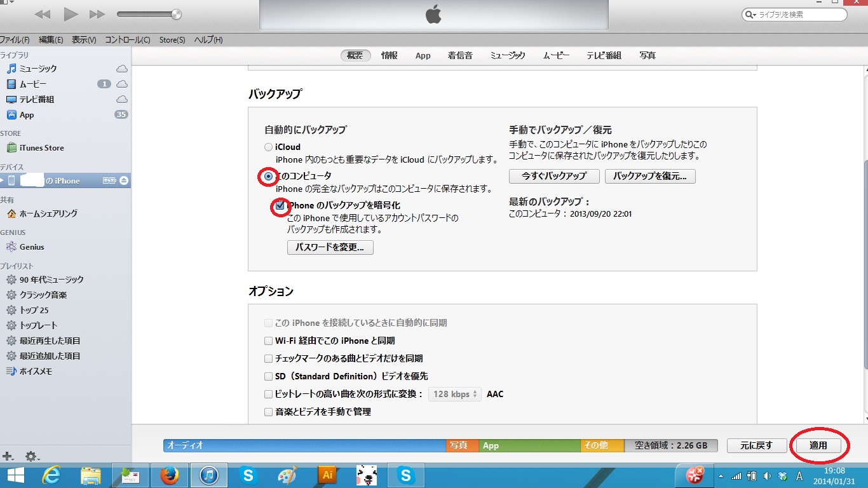
Task: Open the gear settings dropdown at bottom left
Action: point(32,456)
